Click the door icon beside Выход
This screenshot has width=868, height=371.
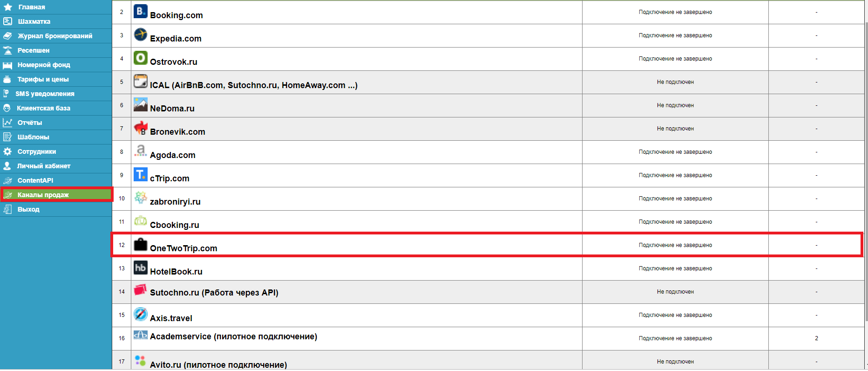pos(7,209)
